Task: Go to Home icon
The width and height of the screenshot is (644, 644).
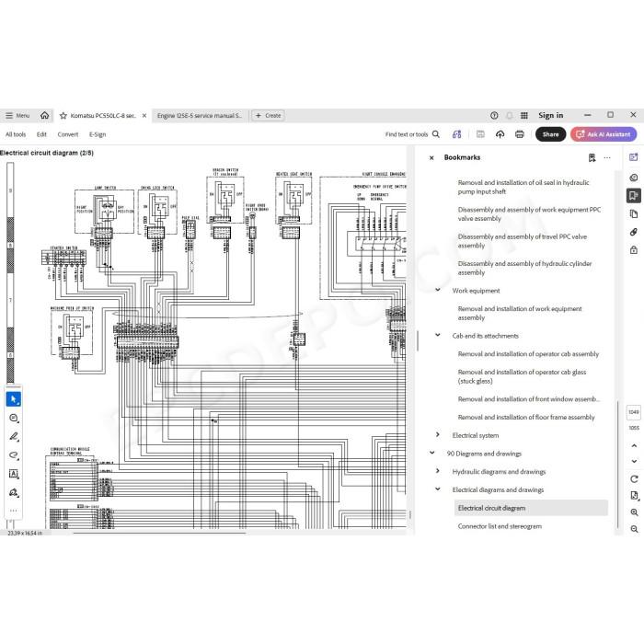Action: pyautogui.click(x=44, y=115)
